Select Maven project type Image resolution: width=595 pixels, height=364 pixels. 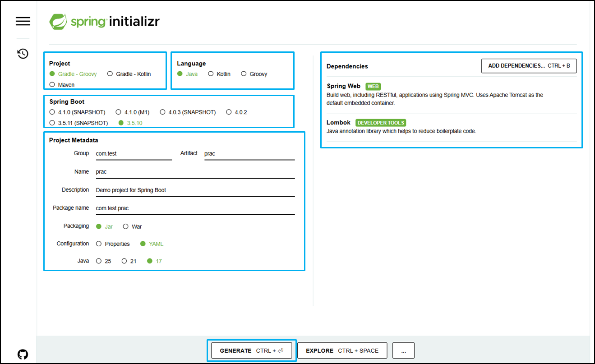click(x=62, y=85)
